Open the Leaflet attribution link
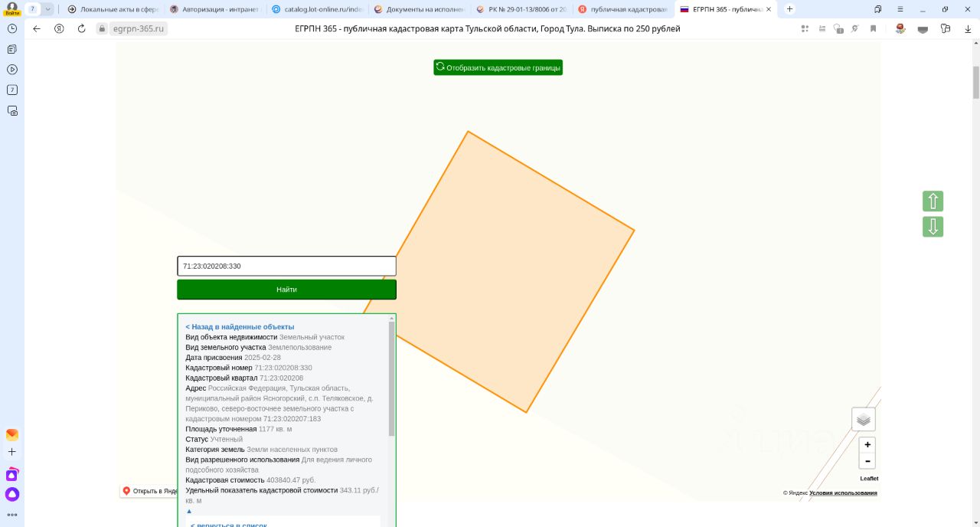The height and width of the screenshot is (527, 980). pyautogui.click(x=869, y=479)
